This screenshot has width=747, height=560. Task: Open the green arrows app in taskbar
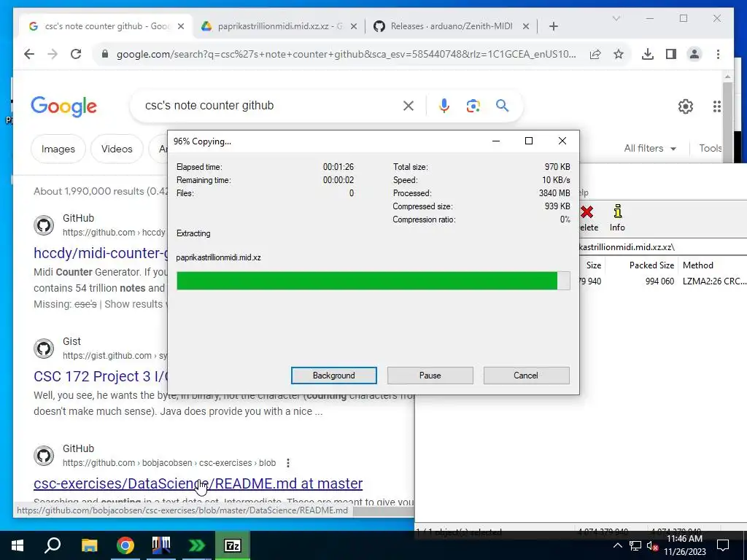point(197,545)
